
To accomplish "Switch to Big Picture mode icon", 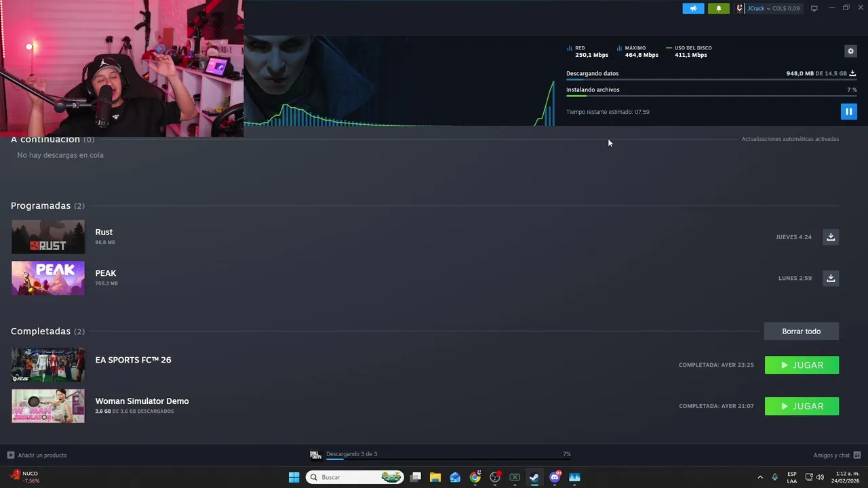I will click(814, 8).
